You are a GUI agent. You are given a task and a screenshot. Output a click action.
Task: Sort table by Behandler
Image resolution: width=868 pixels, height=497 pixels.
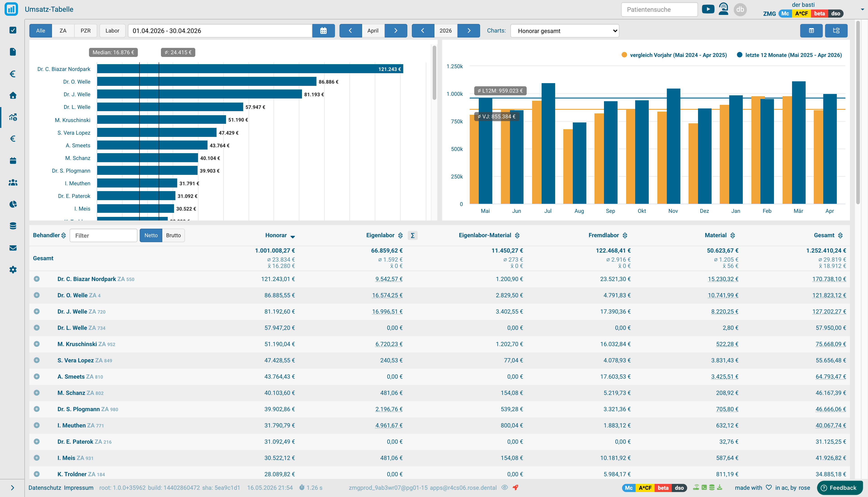click(49, 235)
